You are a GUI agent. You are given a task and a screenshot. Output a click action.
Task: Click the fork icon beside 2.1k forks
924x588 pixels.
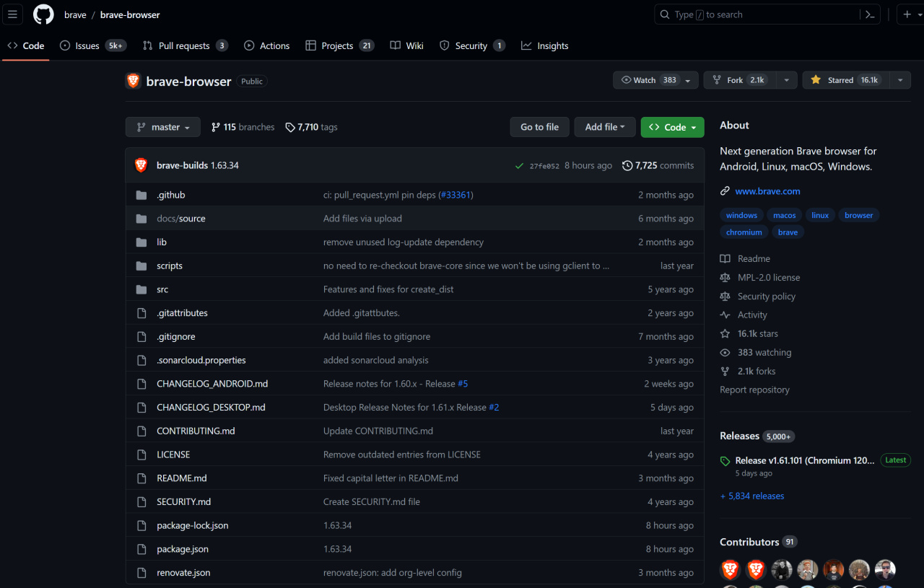pyautogui.click(x=725, y=372)
